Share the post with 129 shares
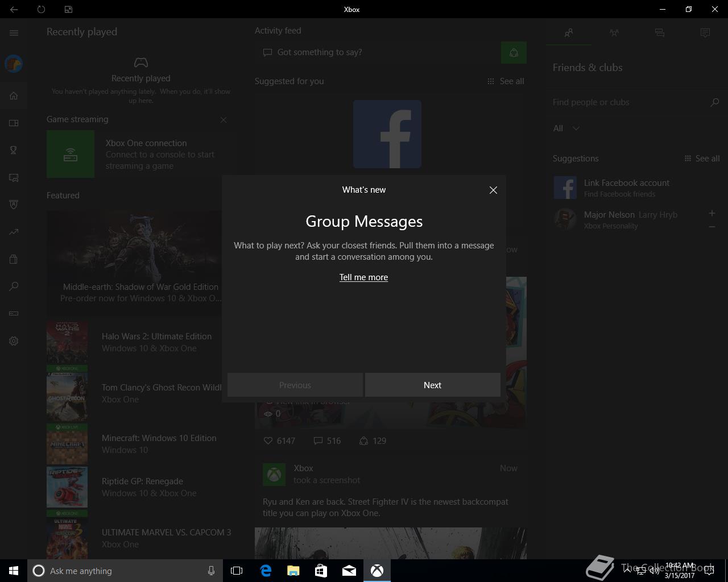 point(373,440)
